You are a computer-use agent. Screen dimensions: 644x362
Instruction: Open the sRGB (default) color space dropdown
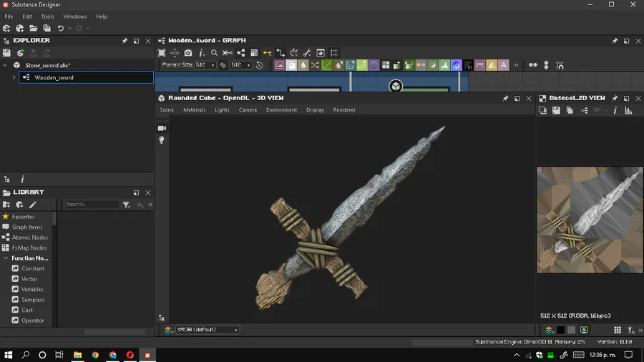208,330
